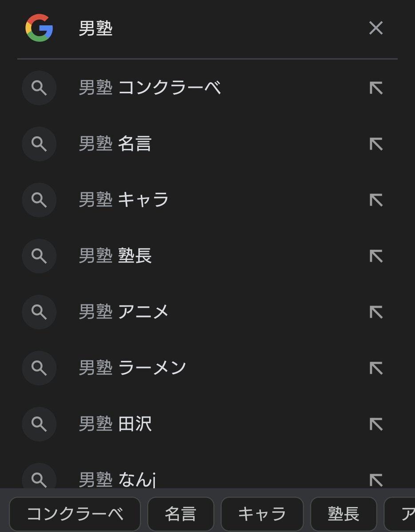Fill query using arrow next to 男塾 アニメ

(x=376, y=312)
